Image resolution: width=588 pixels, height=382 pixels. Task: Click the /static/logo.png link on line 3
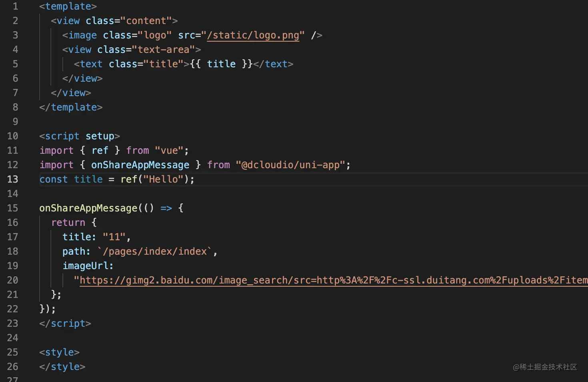pos(253,35)
